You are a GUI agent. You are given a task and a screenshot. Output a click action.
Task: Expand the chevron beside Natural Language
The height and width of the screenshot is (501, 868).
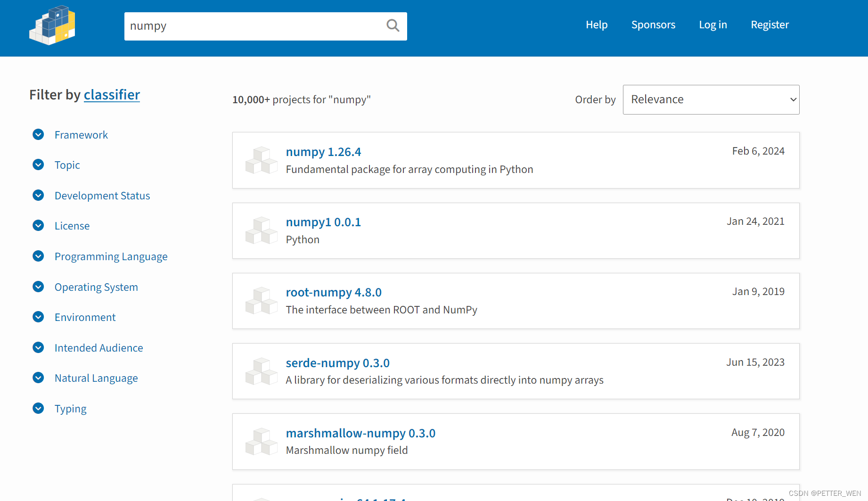point(38,378)
